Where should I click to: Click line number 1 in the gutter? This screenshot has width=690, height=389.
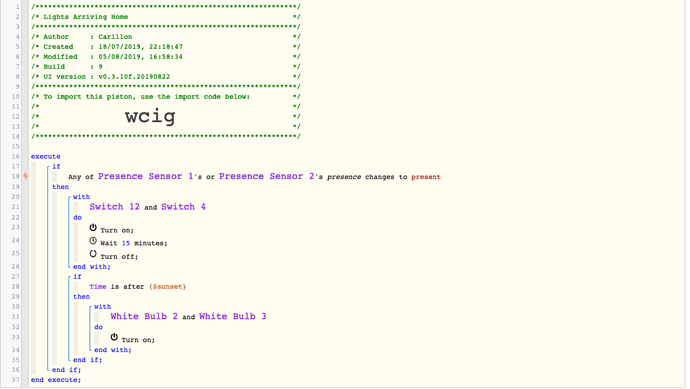tap(18, 7)
